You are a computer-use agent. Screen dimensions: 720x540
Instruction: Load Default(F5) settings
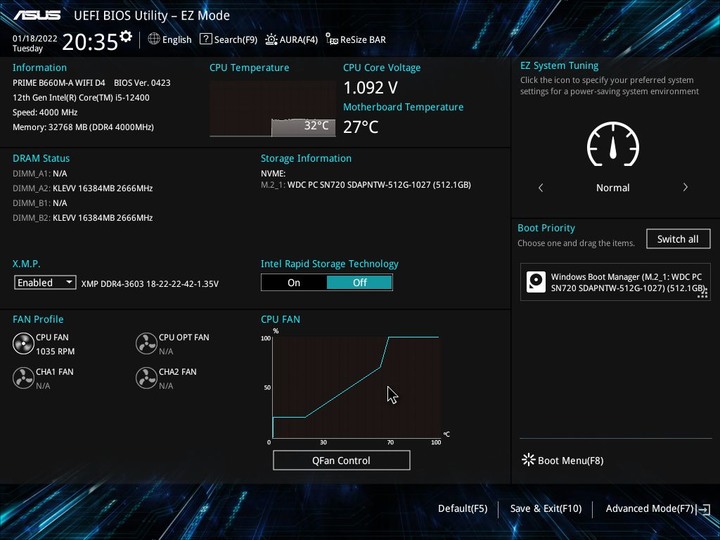tap(462, 508)
